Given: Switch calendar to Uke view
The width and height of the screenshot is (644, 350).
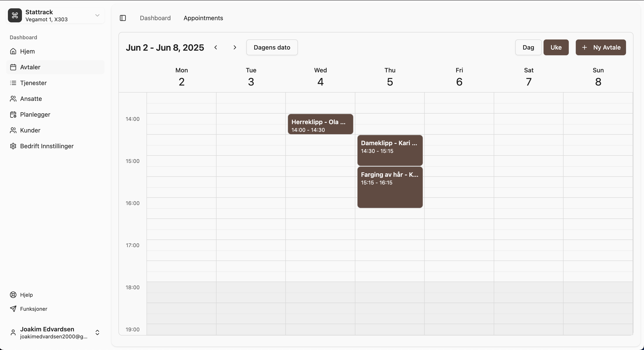Looking at the screenshot, I should click(x=556, y=48).
